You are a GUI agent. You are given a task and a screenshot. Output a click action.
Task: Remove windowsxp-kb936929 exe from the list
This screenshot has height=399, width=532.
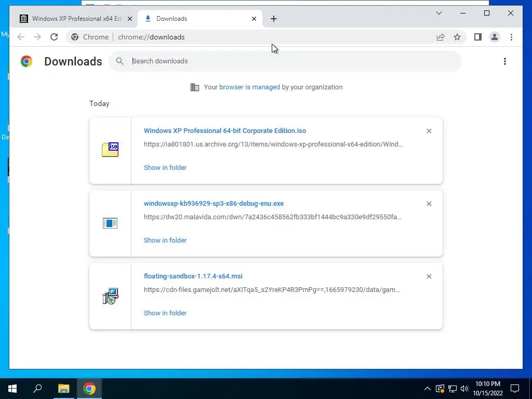tap(429, 204)
